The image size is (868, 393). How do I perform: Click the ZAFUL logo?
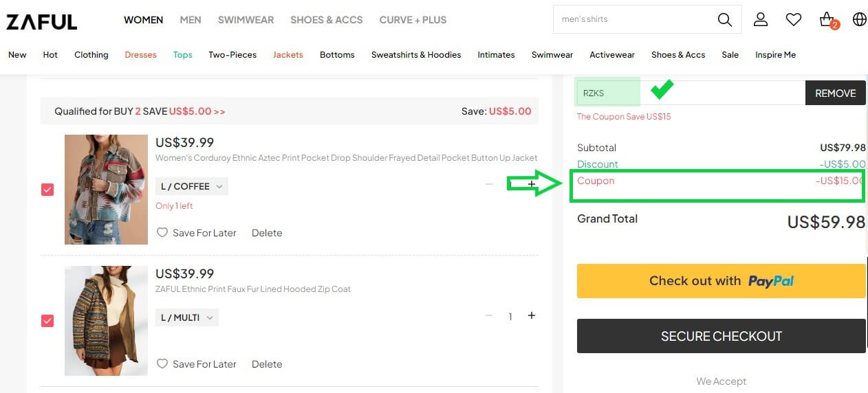tap(41, 21)
